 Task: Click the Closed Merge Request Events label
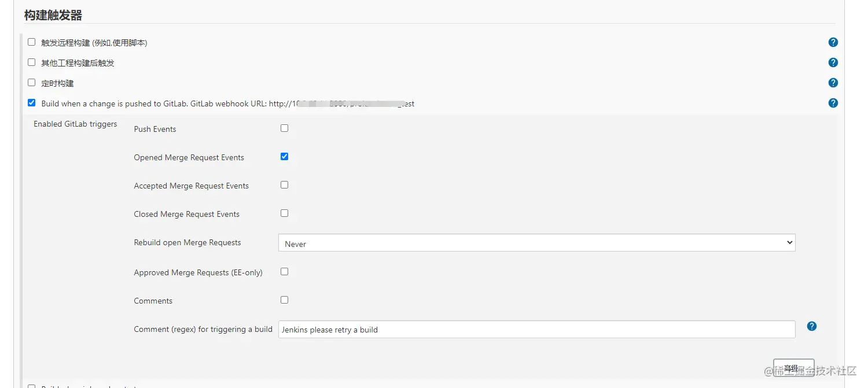pyautogui.click(x=187, y=214)
